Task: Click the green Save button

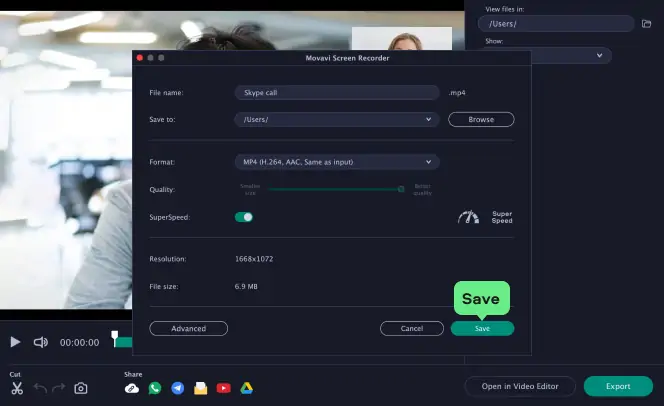Action: [x=482, y=329]
